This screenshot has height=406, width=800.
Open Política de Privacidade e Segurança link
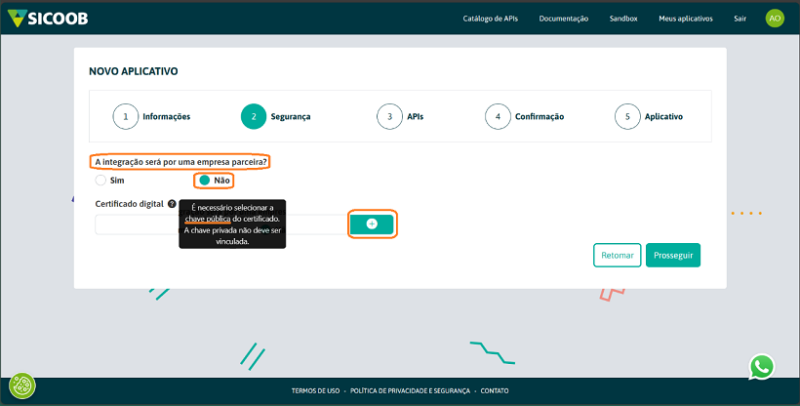click(x=410, y=391)
